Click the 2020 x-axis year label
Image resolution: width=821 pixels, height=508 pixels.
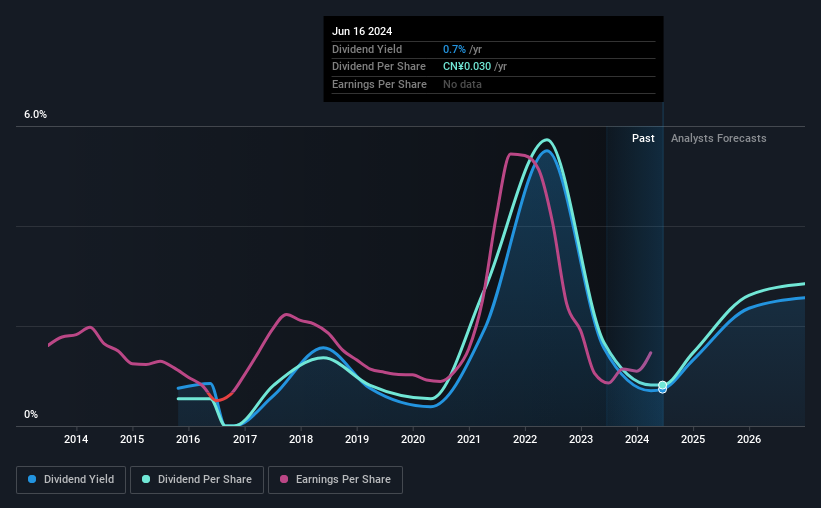[413, 439]
